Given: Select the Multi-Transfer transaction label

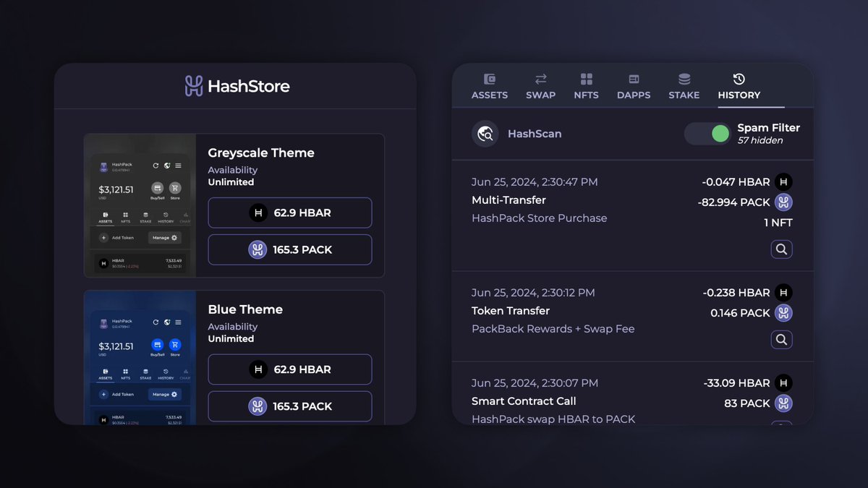Looking at the screenshot, I should point(509,200).
